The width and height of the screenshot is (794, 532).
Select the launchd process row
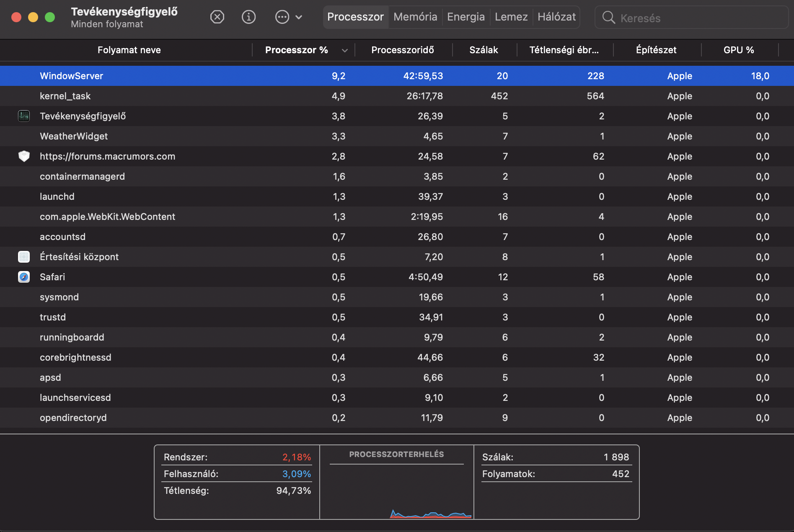[397, 196]
